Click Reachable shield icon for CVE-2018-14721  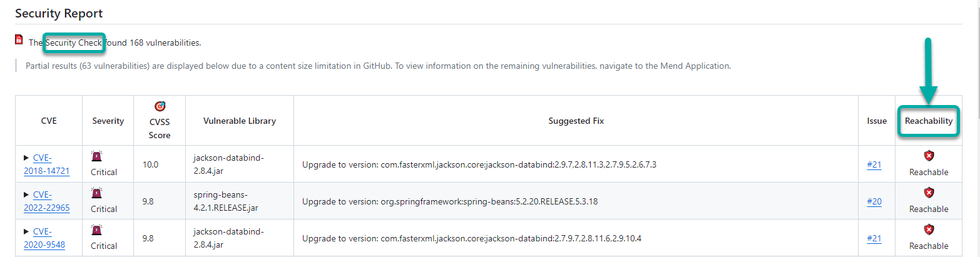[x=929, y=156]
